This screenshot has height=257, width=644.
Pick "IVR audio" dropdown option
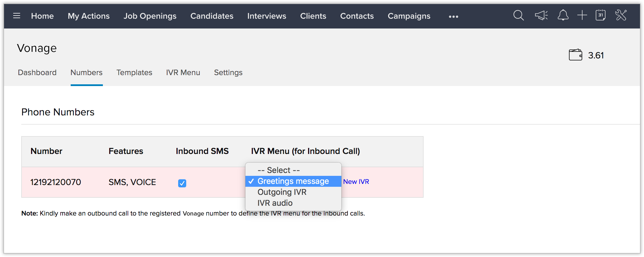tap(275, 203)
